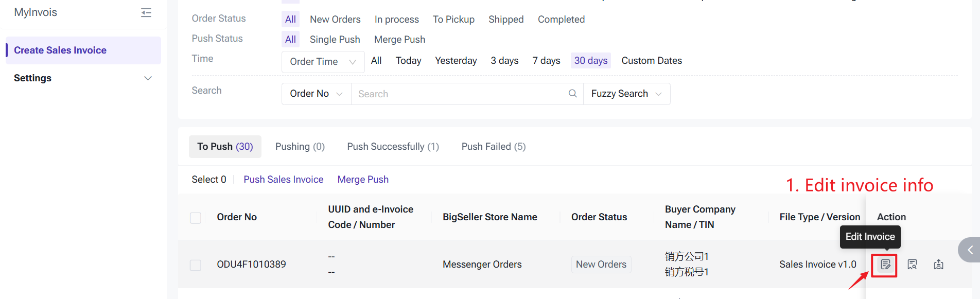Click the Merge Push bulk action link

pyautogui.click(x=363, y=180)
